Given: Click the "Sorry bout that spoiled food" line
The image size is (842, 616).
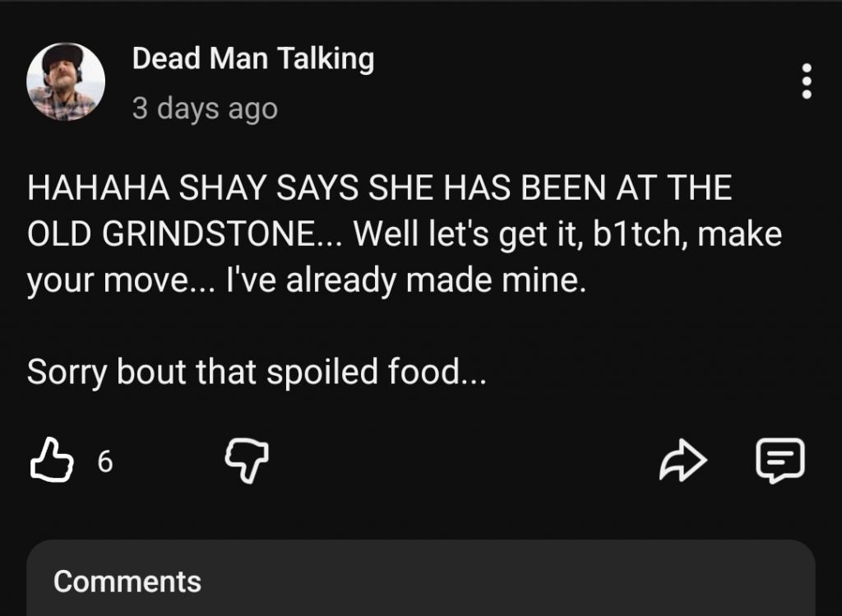Looking at the screenshot, I should pos(257,373).
